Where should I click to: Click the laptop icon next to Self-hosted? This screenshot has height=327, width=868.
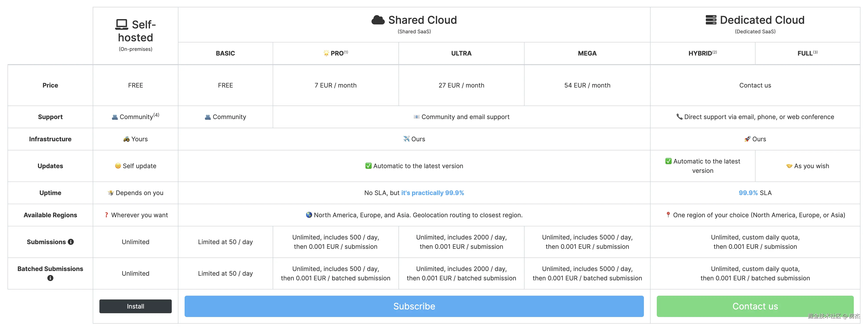click(122, 24)
